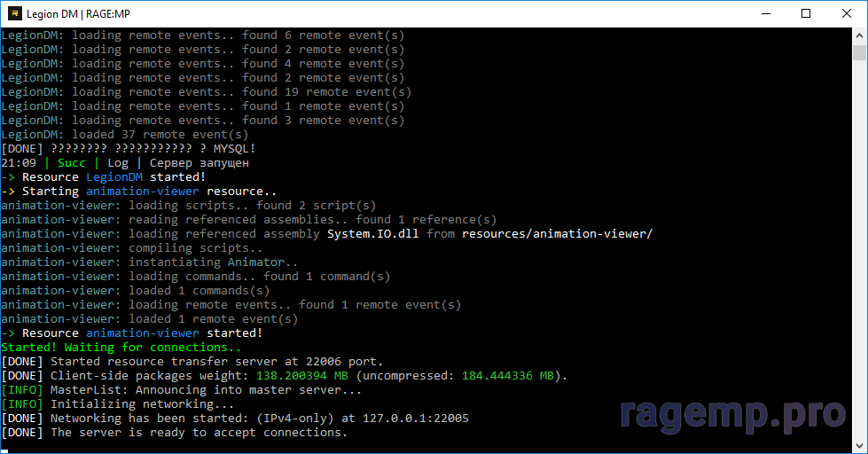Click the vertical scrollbar thumb
Image resolution: width=868 pixels, height=454 pixels.
(859, 52)
